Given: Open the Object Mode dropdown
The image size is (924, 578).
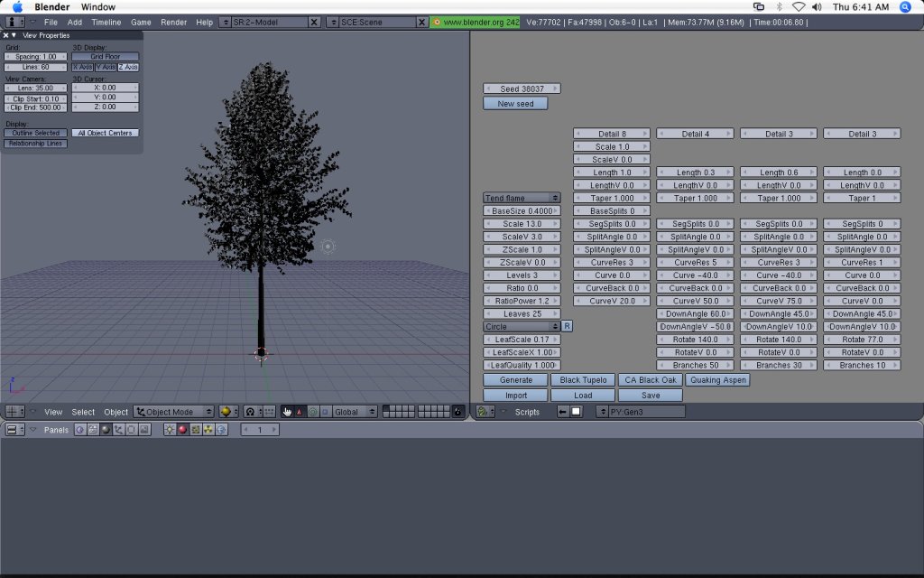Looking at the screenshot, I should click(x=173, y=412).
